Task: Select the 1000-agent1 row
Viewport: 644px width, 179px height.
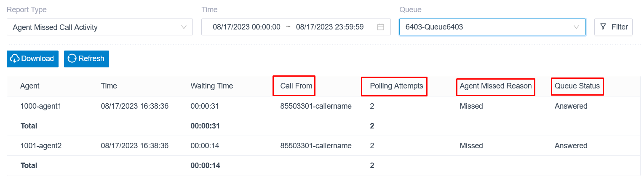Action: [323, 106]
